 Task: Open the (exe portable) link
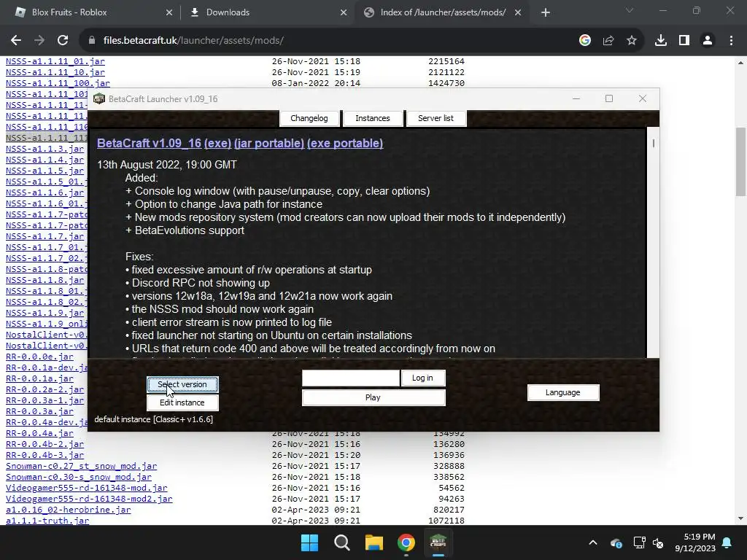(x=345, y=143)
